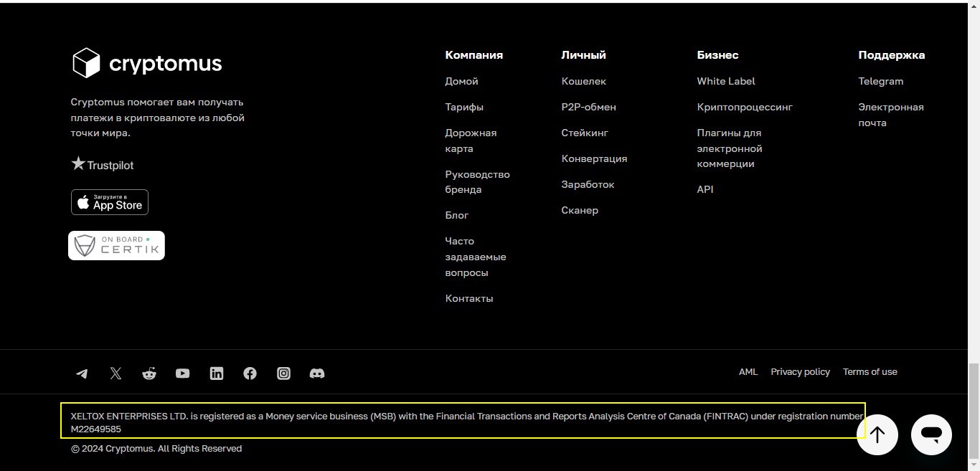Open the P2P-обмен link
980x471 pixels.
pyautogui.click(x=588, y=107)
